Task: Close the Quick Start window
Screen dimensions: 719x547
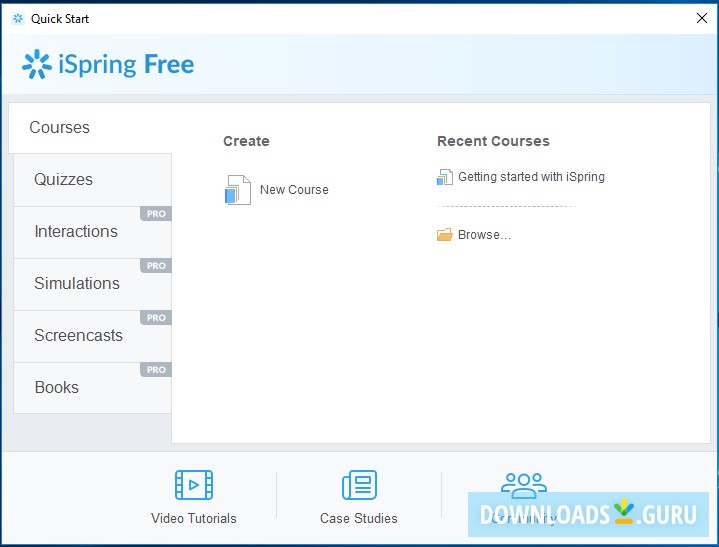Action: pos(702,18)
